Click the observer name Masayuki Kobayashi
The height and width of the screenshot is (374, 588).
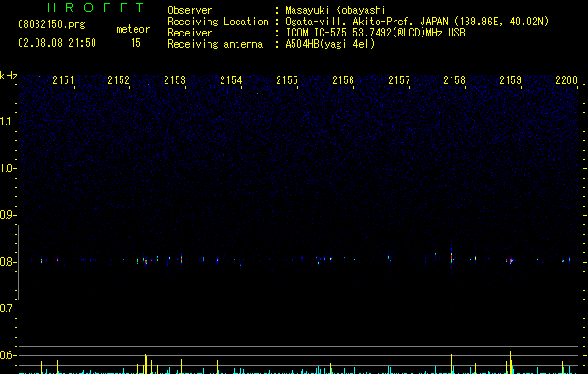pos(336,10)
